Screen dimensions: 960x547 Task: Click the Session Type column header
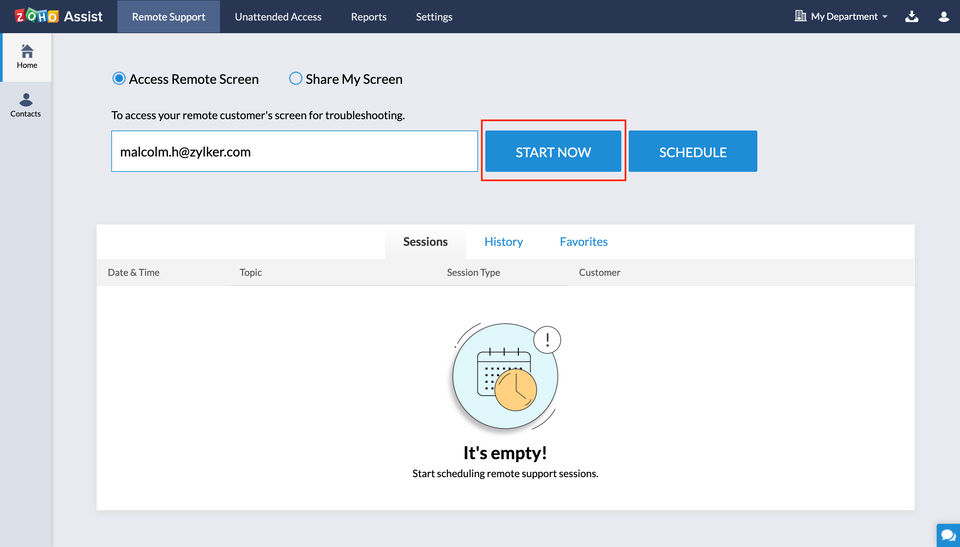coord(473,273)
